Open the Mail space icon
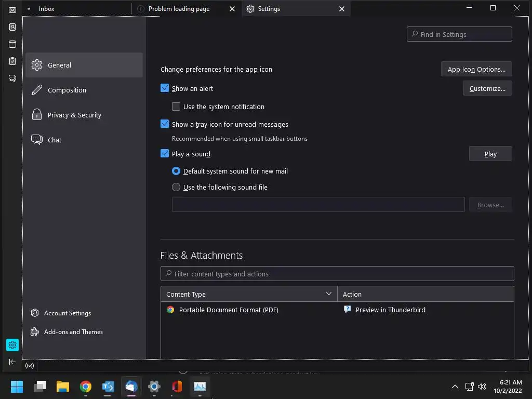The height and width of the screenshot is (399, 532). coord(12,10)
